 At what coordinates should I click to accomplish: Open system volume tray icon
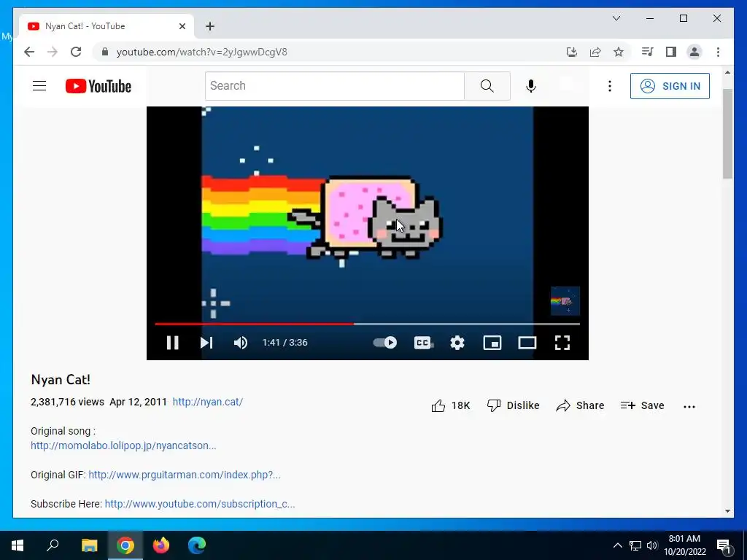pyautogui.click(x=652, y=545)
